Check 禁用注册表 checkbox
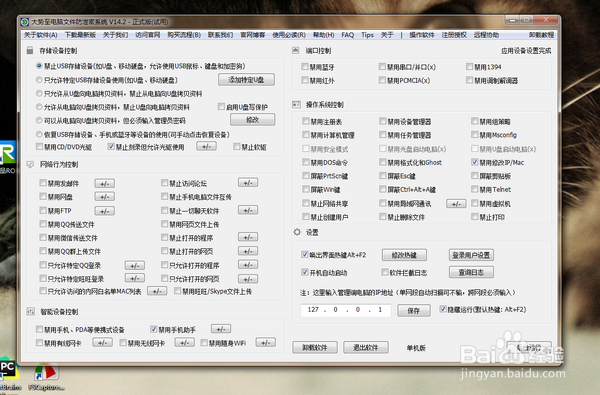This screenshot has height=395, width=600. [x=305, y=121]
